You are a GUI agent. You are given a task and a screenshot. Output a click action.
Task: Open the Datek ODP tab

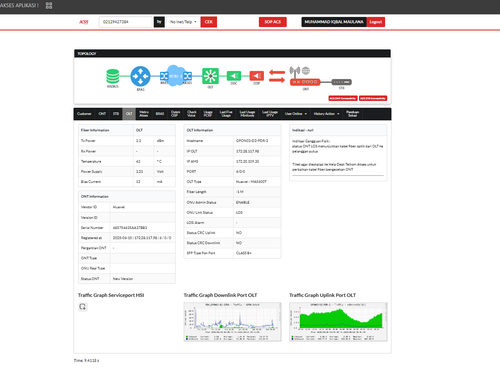[175, 114]
